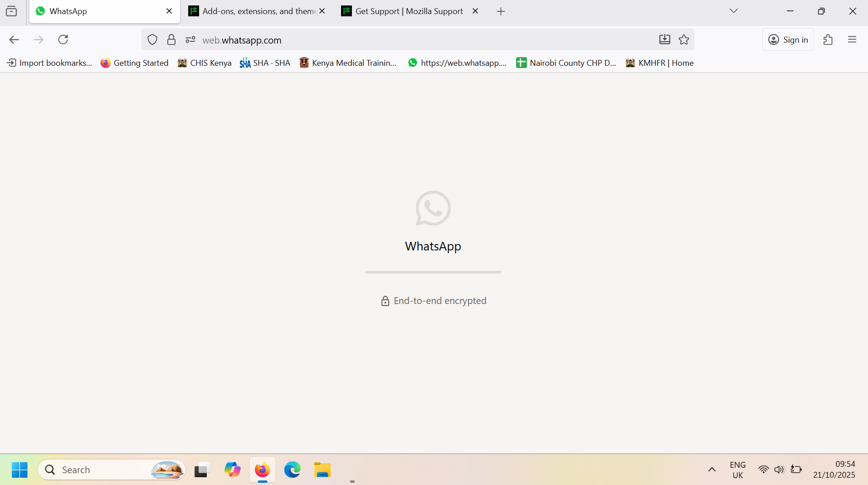Open the Windows Start menu
The image size is (868, 485).
pos(20,470)
